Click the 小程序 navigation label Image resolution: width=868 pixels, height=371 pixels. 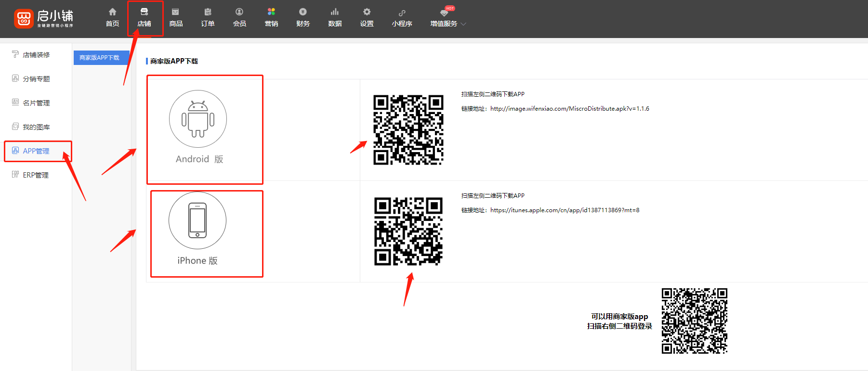pos(402,24)
